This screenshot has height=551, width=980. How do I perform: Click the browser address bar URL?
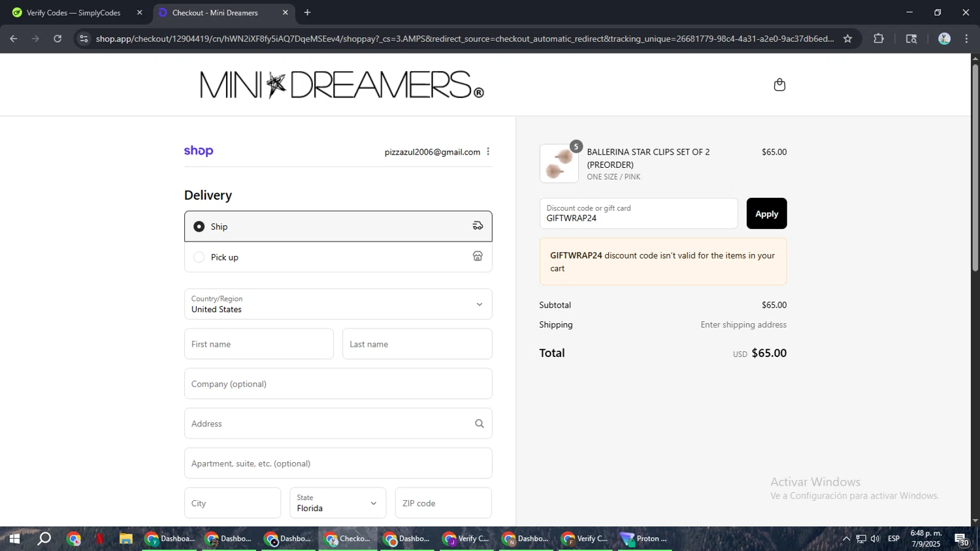tap(464, 39)
